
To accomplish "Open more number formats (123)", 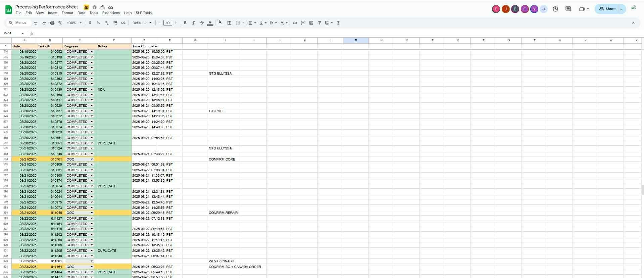I will [x=123, y=23].
